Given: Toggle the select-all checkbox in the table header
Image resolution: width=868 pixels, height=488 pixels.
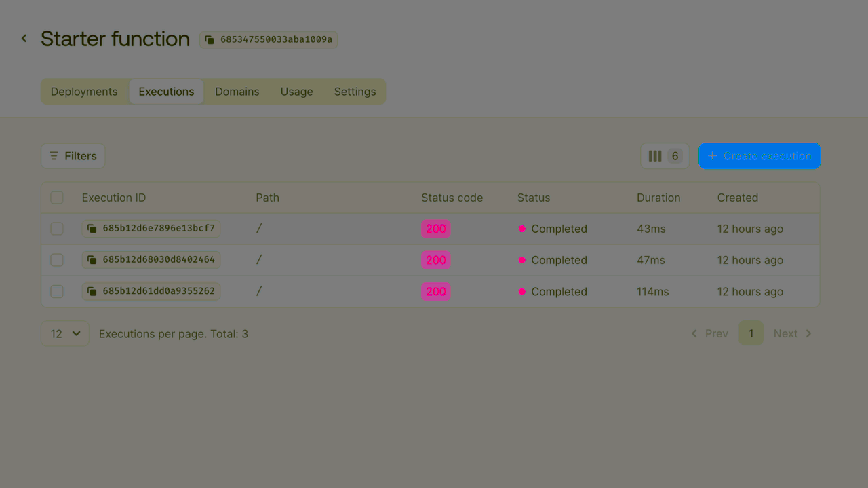Looking at the screenshot, I should [x=57, y=198].
